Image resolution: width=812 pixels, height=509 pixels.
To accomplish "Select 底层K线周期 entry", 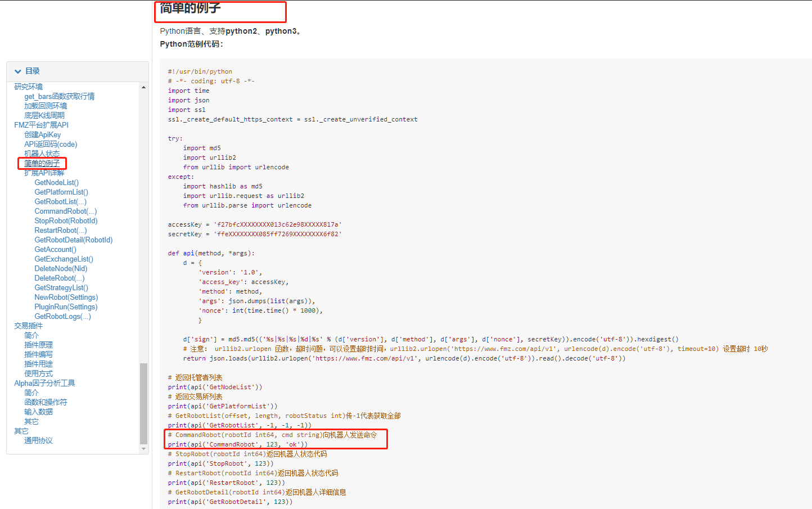I will tap(44, 115).
